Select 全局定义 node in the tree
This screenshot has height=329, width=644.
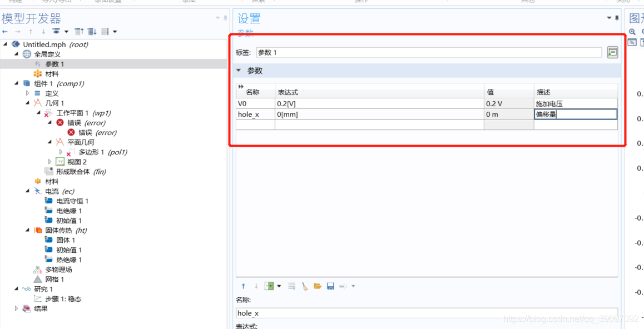[x=48, y=54]
